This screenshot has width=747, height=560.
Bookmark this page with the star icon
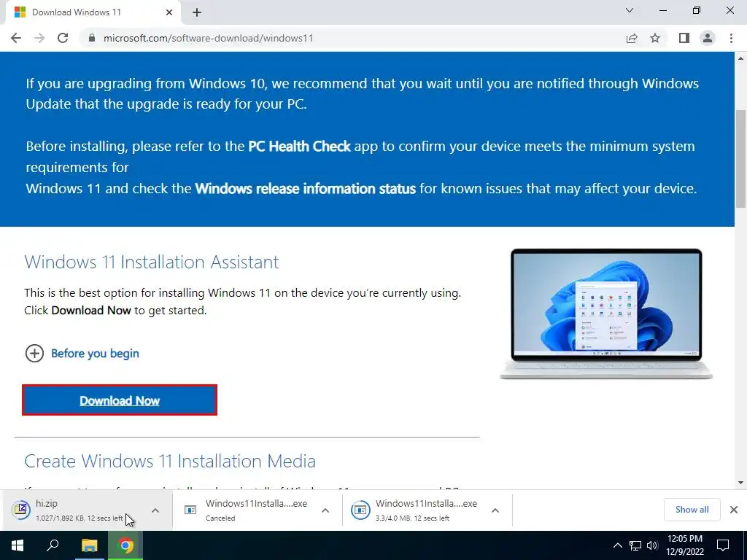655,38
